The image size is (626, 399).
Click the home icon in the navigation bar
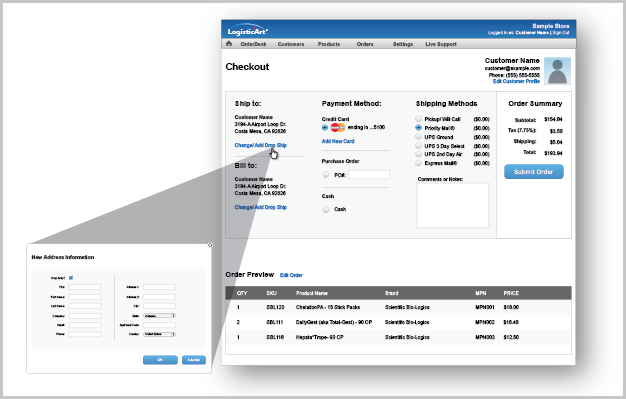point(229,44)
